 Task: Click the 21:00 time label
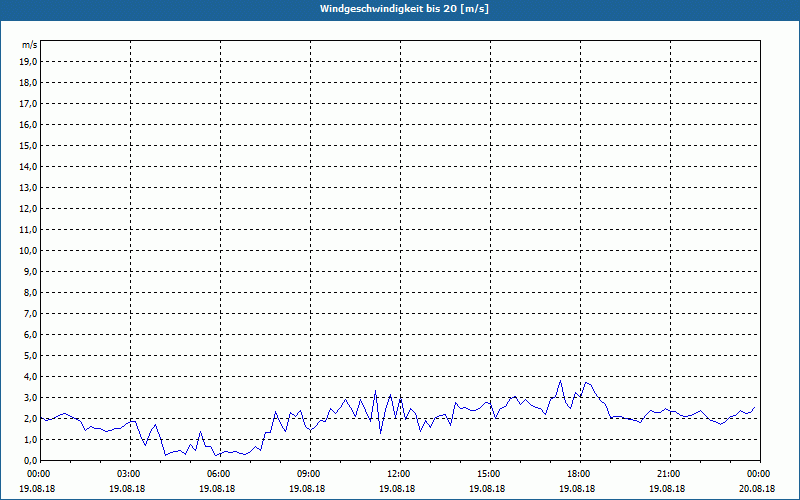point(670,474)
